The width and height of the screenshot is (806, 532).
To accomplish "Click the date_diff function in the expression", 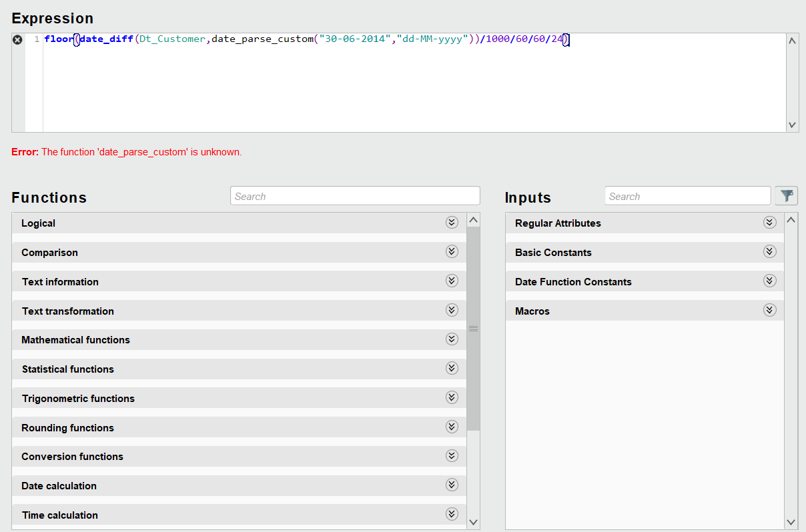I will point(106,39).
